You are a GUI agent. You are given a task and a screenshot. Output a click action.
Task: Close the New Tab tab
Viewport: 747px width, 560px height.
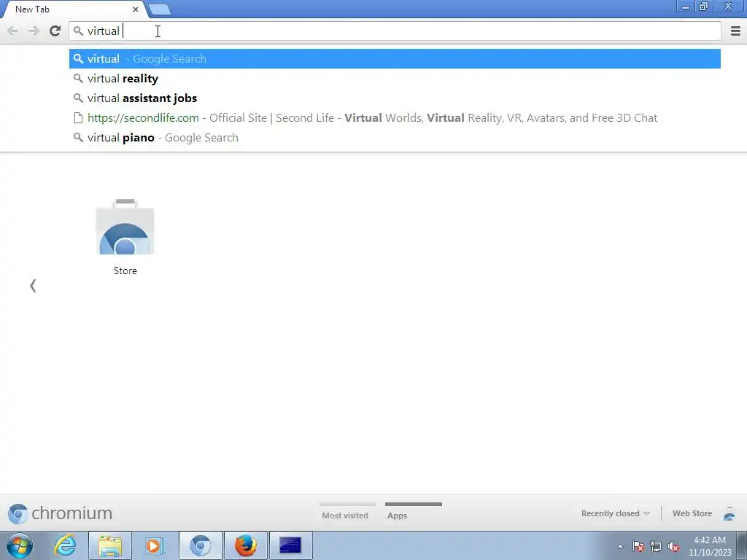[135, 9]
